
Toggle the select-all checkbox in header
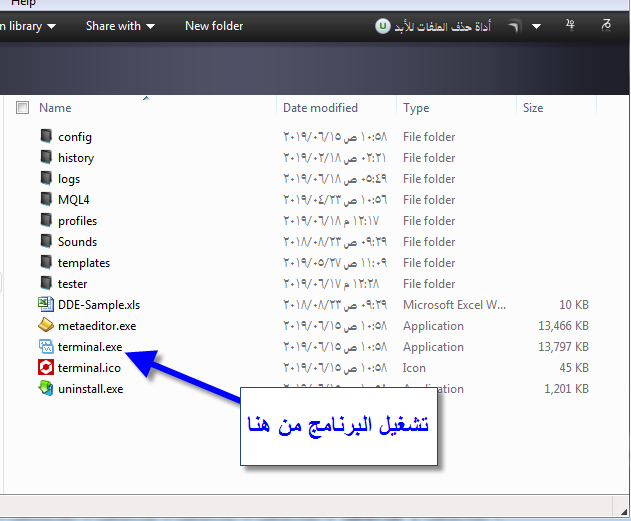pos(23,108)
